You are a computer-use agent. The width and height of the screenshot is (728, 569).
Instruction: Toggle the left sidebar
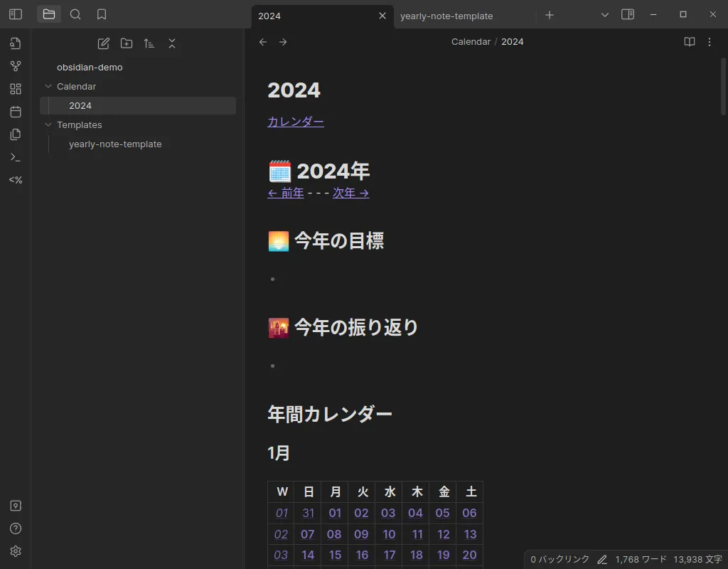tap(16, 14)
